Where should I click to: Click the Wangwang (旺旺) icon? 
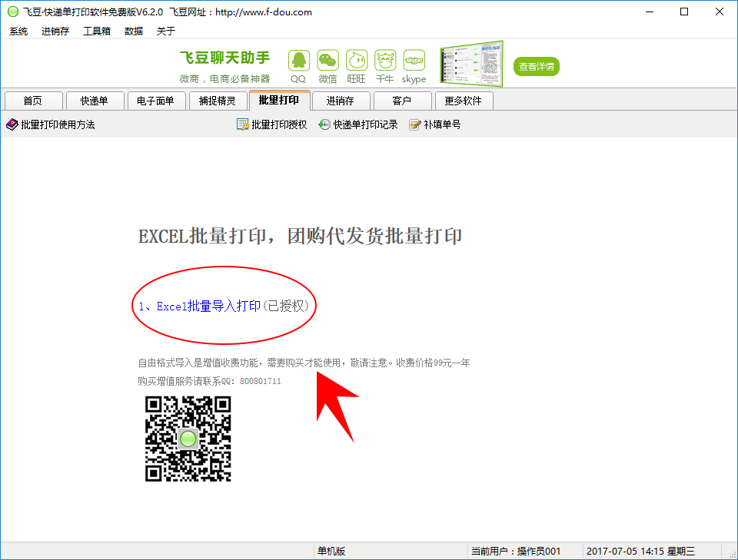[x=357, y=61]
